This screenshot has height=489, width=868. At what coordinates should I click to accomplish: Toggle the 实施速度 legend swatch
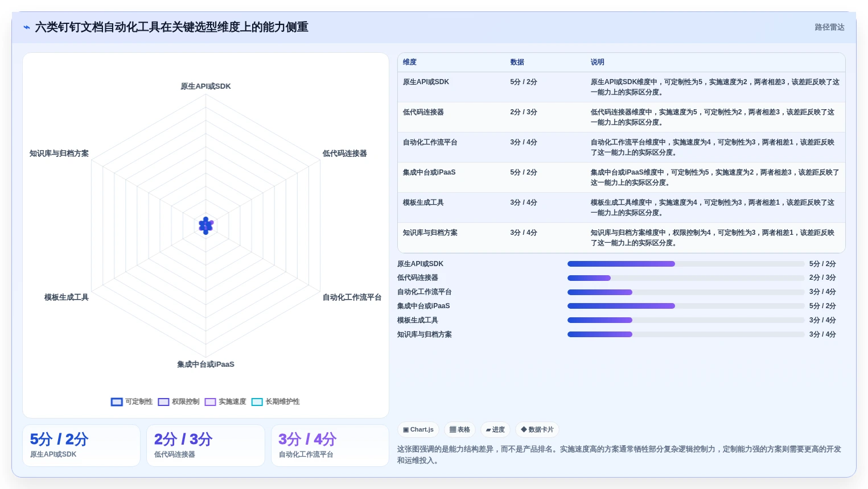(210, 402)
